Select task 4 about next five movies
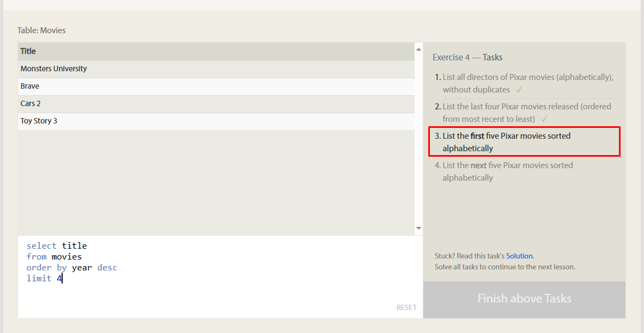644x333 pixels. click(x=527, y=171)
